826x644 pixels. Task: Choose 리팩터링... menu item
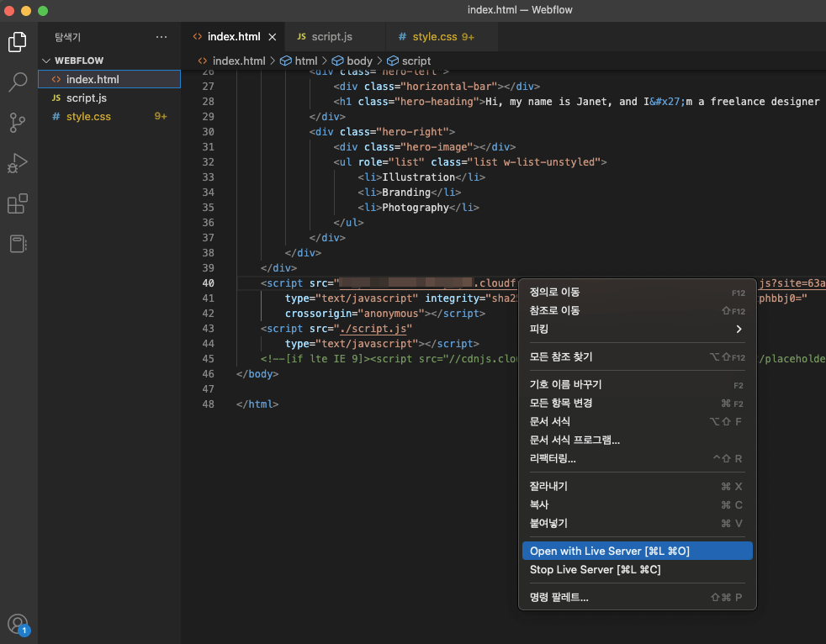[x=638, y=459]
